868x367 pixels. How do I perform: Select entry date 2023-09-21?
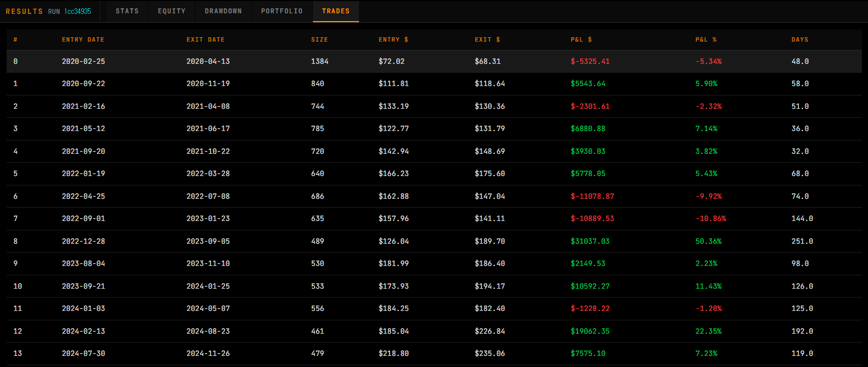83,286
